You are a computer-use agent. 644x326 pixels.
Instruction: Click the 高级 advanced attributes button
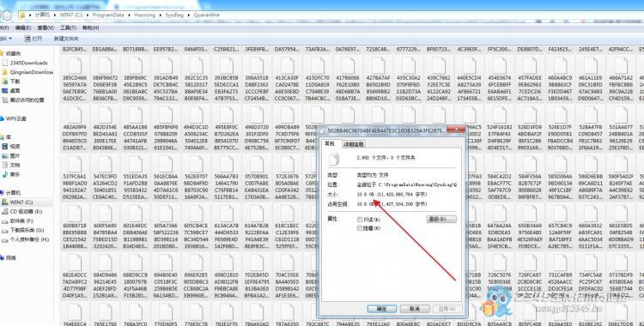tap(441, 220)
